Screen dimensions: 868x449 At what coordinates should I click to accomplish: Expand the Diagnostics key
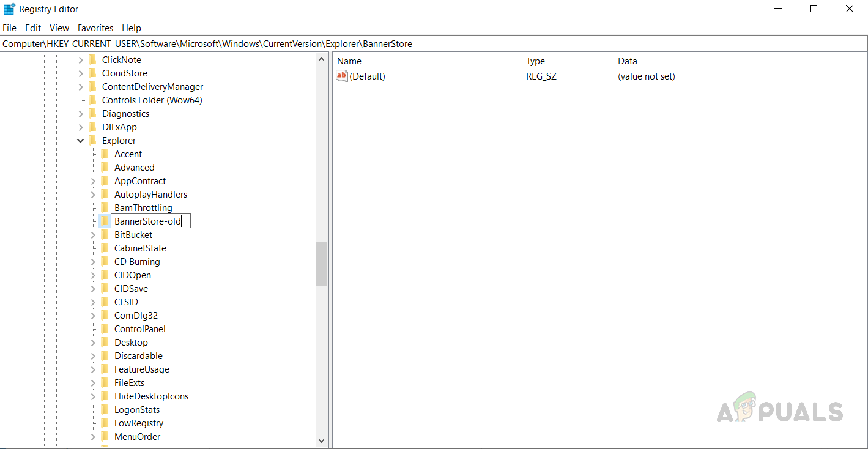point(81,114)
